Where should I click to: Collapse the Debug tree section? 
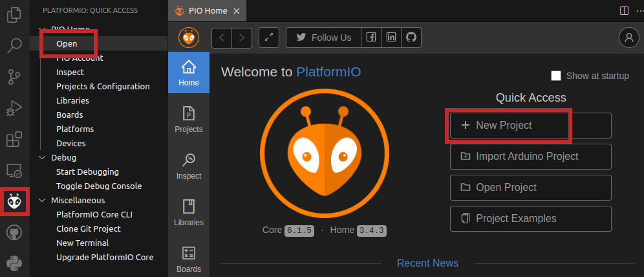point(42,157)
